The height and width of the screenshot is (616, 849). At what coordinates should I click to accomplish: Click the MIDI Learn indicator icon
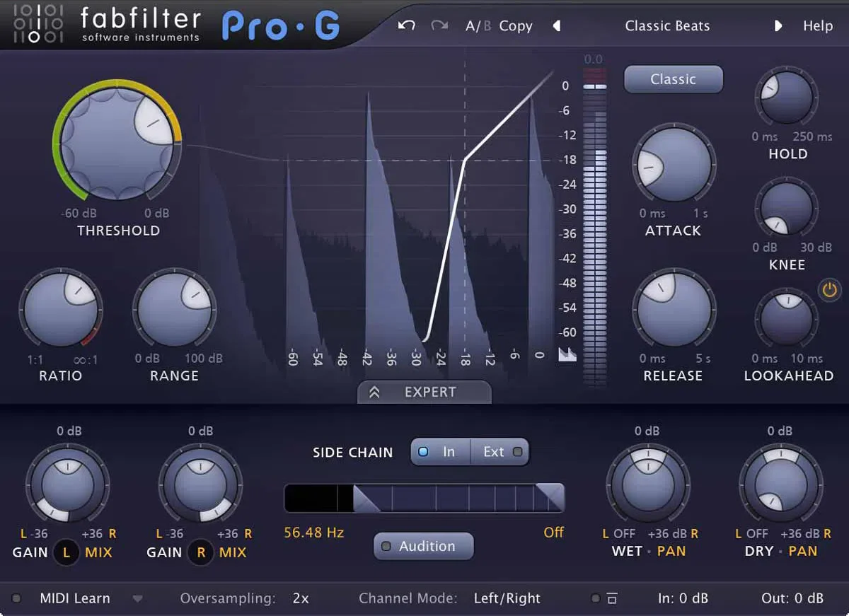click(x=17, y=598)
